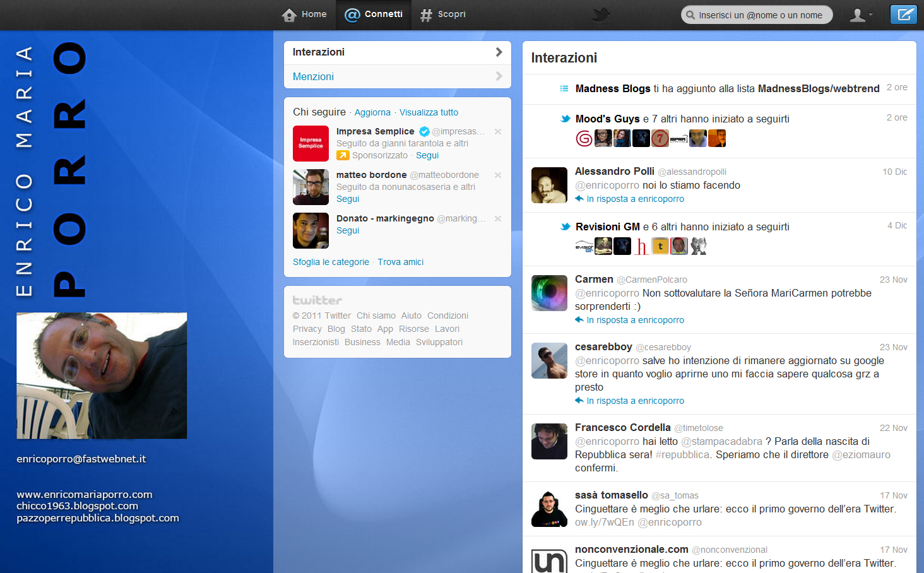The width and height of the screenshot is (924, 573).
Task: Open Trova amici link
Action: click(x=401, y=262)
